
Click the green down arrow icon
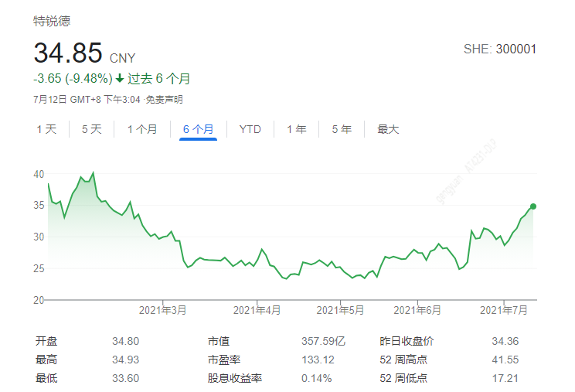click(x=120, y=79)
